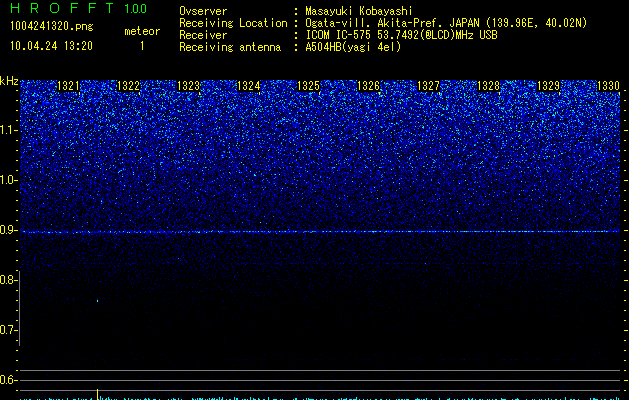Viewport: 629px width, 400px height.
Task: Click the 1323 time marker
Action: click(x=189, y=86)
